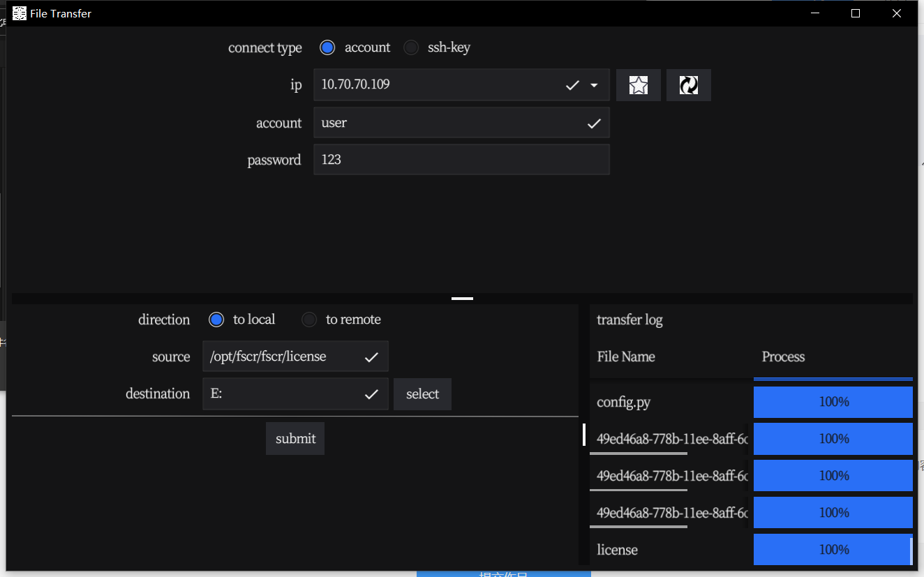Click the license row 100% progress bar
The image size is (924, 577).
(x=832, y=550)
